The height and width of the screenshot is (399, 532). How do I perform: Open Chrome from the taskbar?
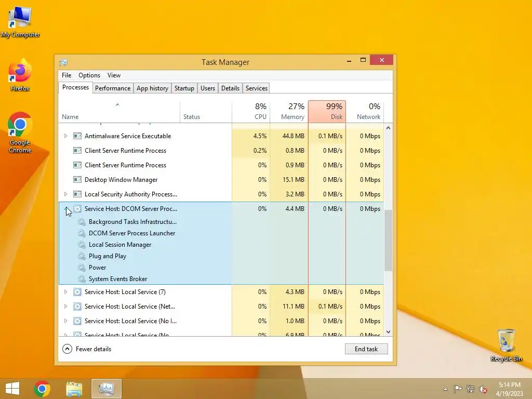point(42,389)
